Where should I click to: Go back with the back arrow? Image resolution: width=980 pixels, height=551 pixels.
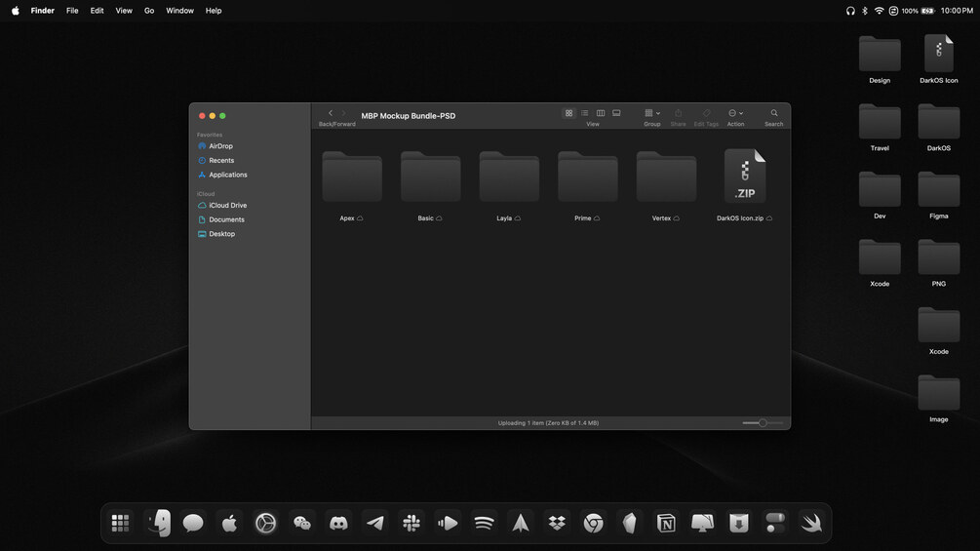click(x=331, y=113)
